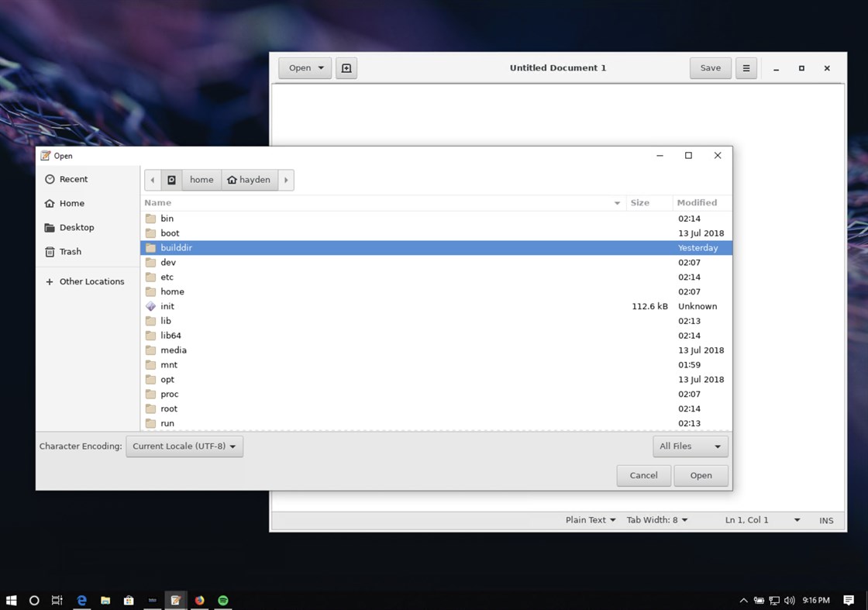
Task: Change Tab Width from the status bar
Action: pos(656,520)
